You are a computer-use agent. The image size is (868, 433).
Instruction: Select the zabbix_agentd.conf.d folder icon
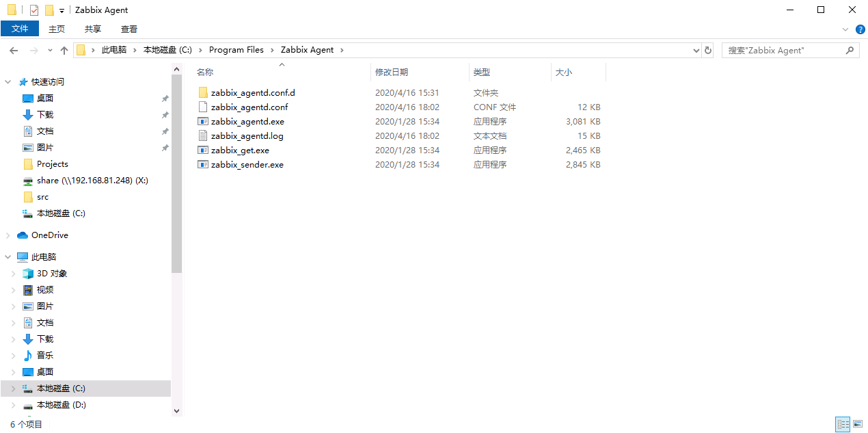point(202,92)
